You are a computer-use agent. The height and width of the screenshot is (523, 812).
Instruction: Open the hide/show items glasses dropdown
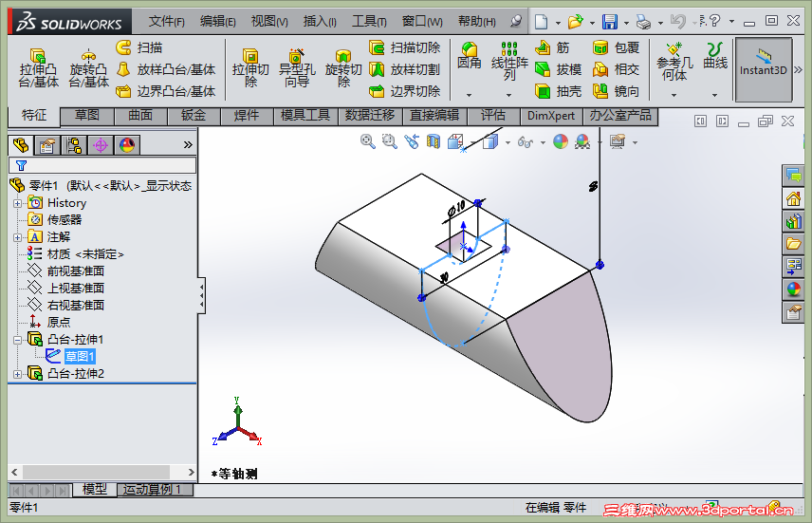point(544,142)
